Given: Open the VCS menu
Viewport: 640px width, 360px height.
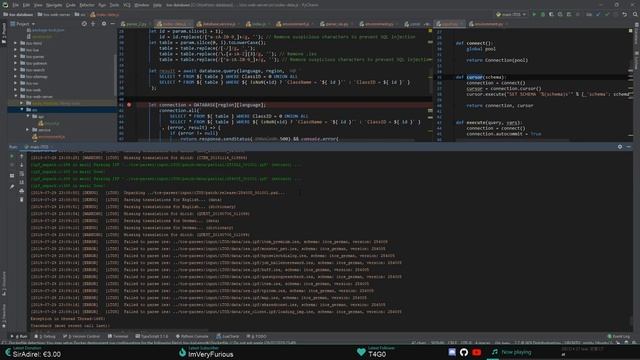Looking at the screenshot, I should point(127,5).
